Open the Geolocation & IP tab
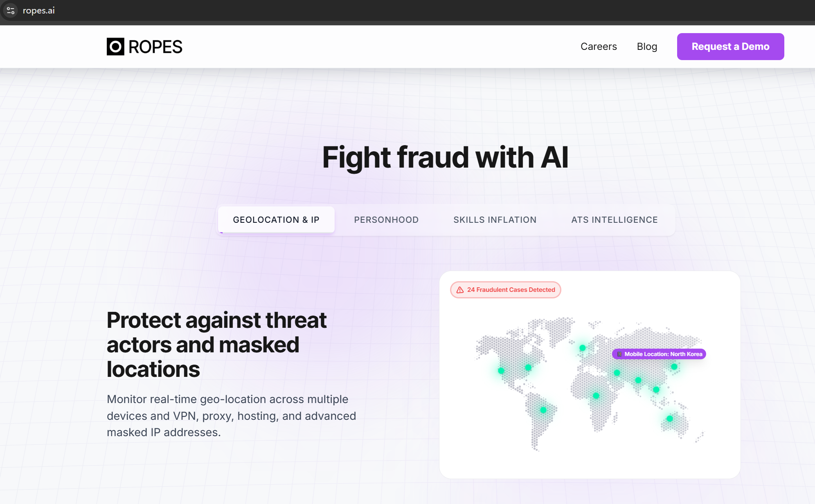The height and width of the screenshot is (504, 815). click(276, 220)
